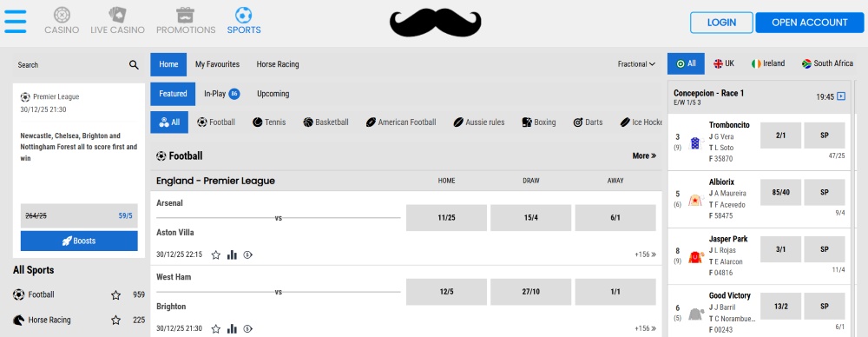Bet on draw at 15/4

point(530,218)
